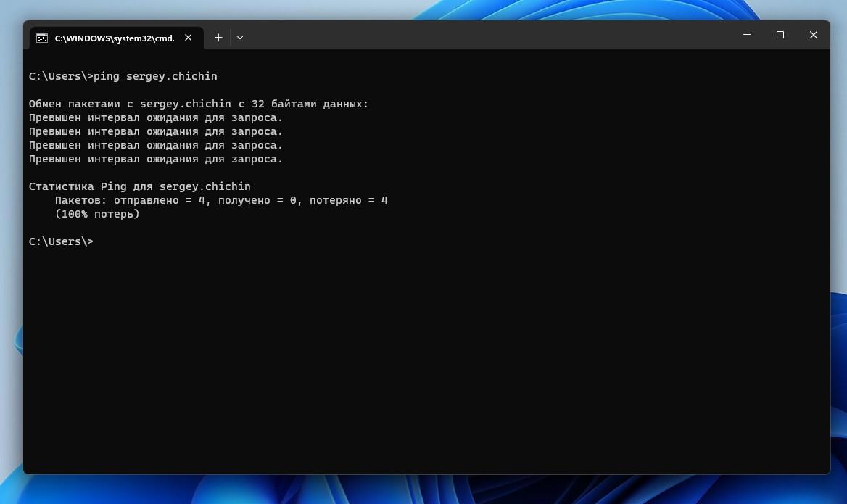Minimize the terminal window
Image resolution: width=847 pixels, height=504 pixels.
tap(747, 35)
